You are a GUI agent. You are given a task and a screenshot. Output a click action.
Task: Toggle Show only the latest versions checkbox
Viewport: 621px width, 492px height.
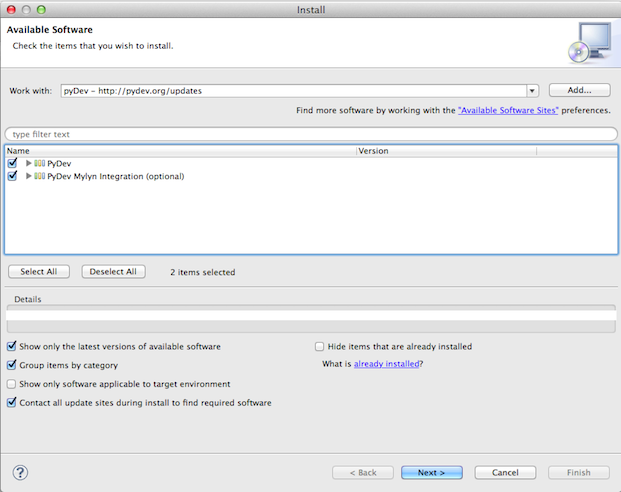(x=12, y=346)
